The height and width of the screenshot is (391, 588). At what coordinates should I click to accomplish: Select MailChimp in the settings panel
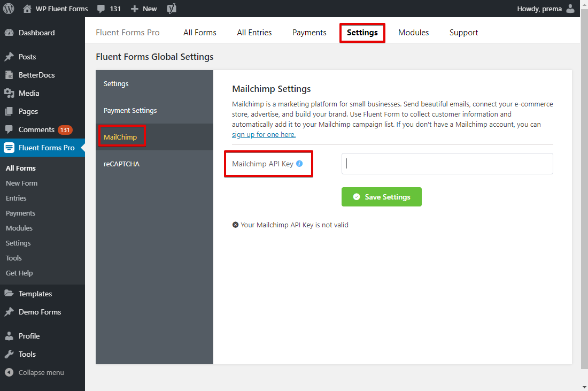click(154, 137)
